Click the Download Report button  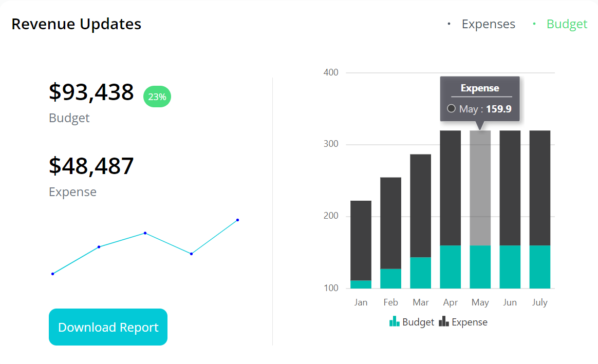(x=107, y=327)
